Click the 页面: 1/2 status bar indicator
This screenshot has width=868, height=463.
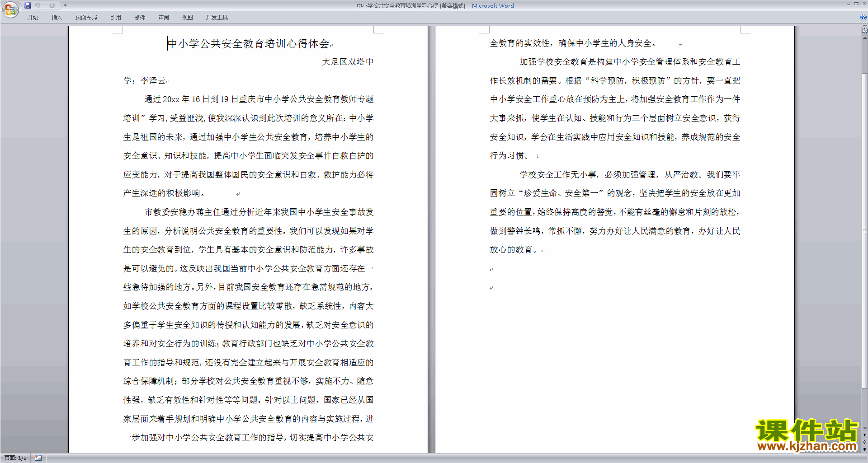[15, 458]
